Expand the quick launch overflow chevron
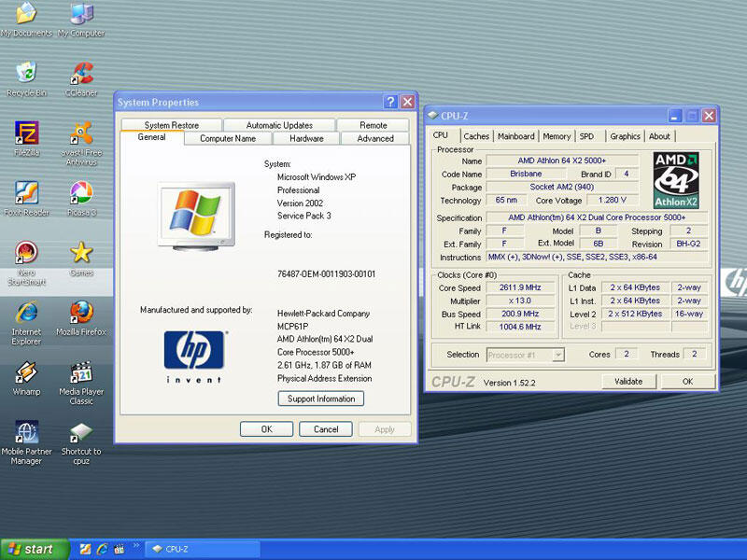 pos(135,546)
